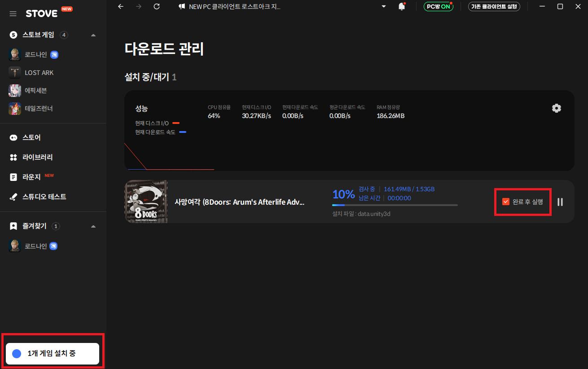Viewport: 588px width, 369px height.
Task: Click the 다운로드 관리 heading
Action: tap(164, 49)
